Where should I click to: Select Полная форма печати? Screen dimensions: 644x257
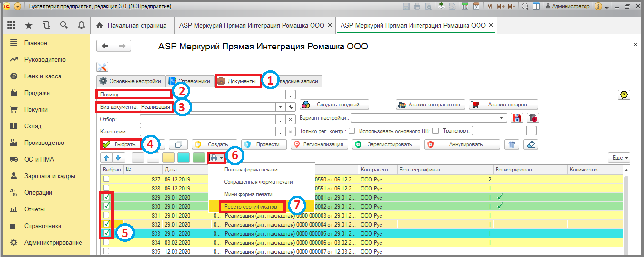pyautogui.click(x=262, y=170)
